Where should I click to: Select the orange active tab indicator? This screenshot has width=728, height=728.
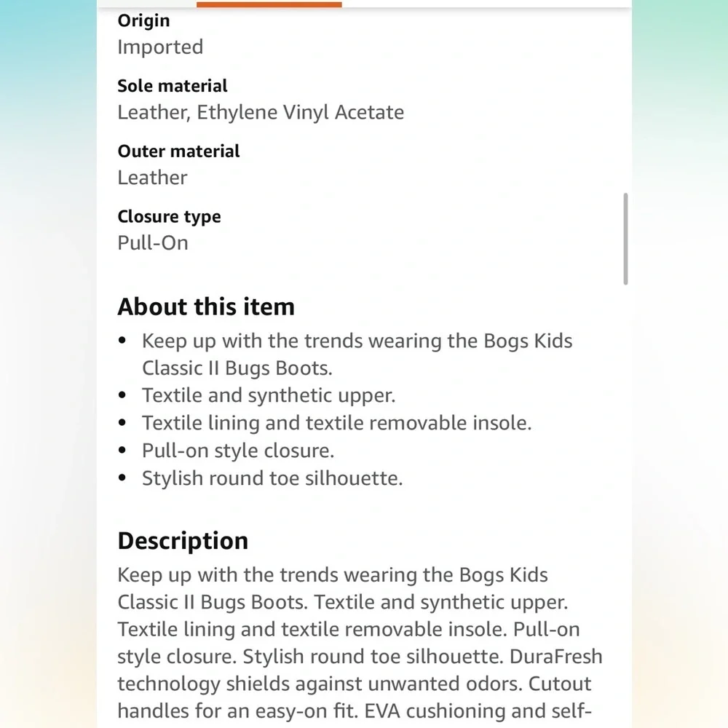tap(269, 4)
